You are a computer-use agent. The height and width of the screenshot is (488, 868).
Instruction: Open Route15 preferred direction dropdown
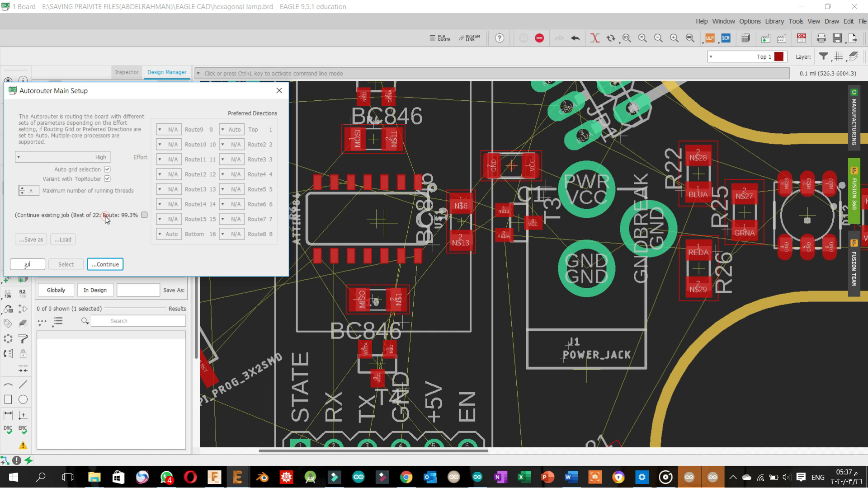(169, 219)
